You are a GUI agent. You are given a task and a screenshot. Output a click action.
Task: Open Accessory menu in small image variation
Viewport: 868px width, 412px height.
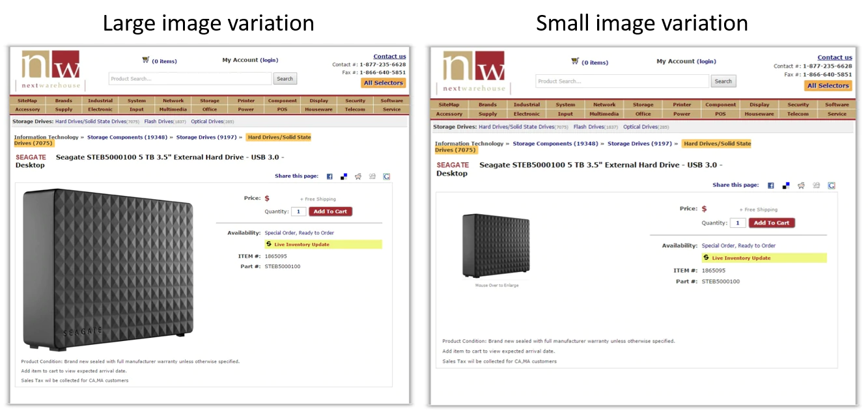449,114
